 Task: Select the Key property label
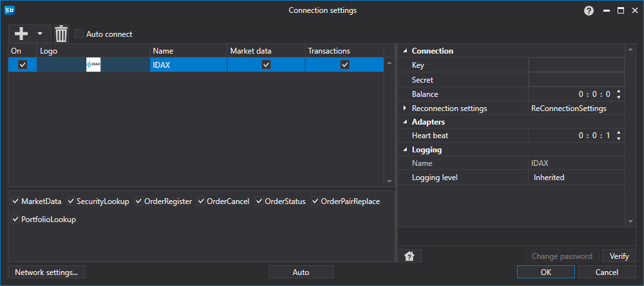418,65
